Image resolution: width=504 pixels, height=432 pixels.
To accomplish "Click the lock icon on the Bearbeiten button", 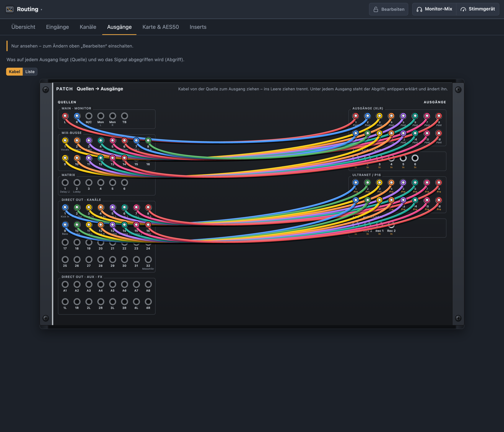I will (x=376, y=9).
